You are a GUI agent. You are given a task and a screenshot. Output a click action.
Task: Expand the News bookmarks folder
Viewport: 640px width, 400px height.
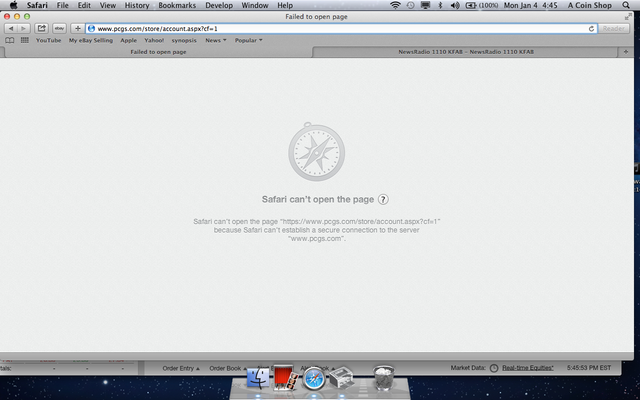point(216,40)
